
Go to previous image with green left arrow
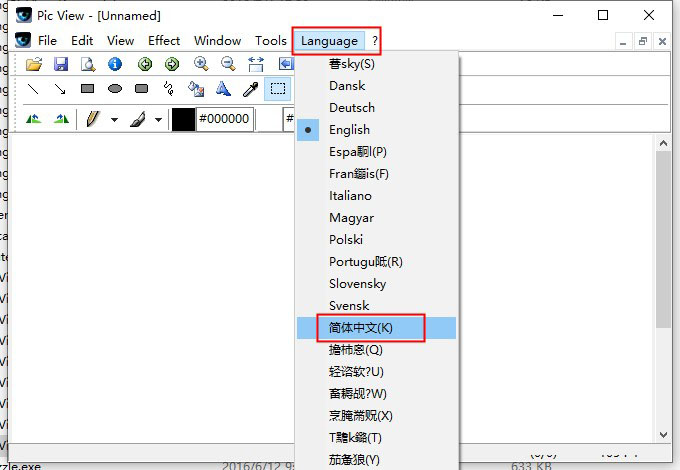click(x=145, y=64)
